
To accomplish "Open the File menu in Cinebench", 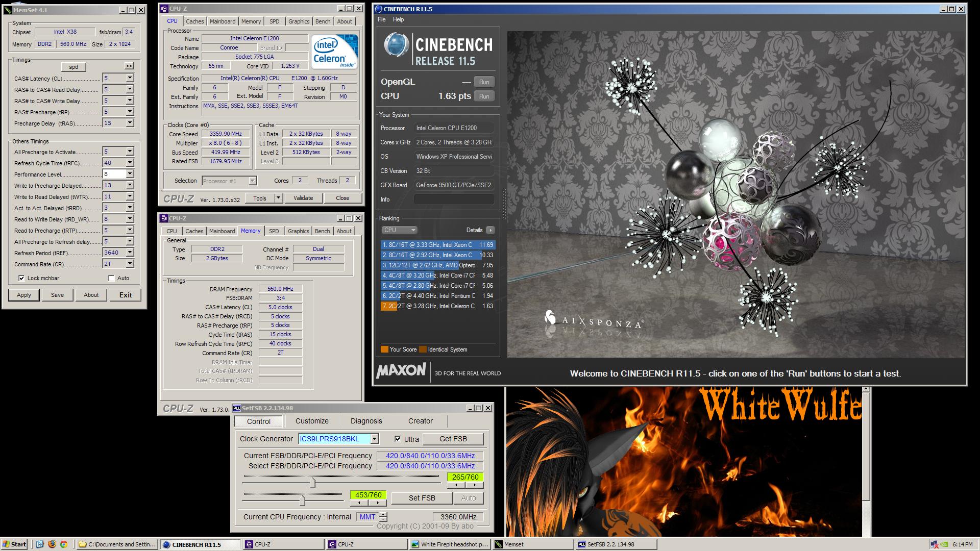I will (381, 19).
